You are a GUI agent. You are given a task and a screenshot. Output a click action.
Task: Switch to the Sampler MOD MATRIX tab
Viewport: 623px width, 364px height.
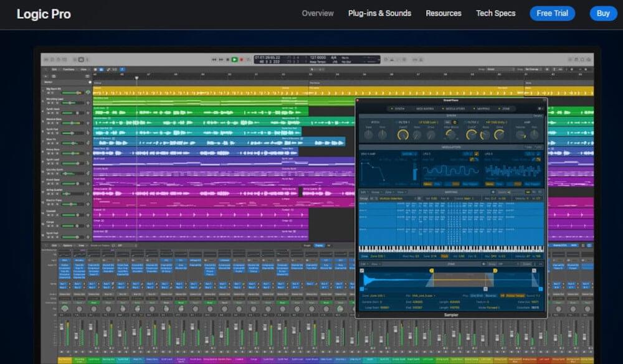425,108
